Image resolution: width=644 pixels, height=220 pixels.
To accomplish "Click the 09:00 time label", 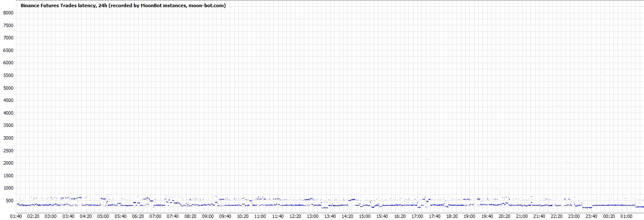I will [208, 216].
